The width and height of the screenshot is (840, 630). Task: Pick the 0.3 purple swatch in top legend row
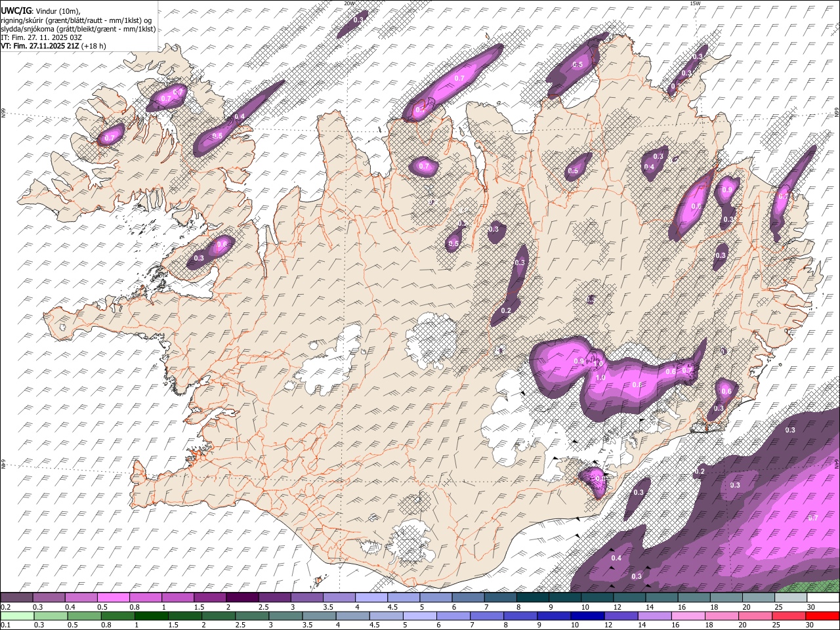[49, 598]
